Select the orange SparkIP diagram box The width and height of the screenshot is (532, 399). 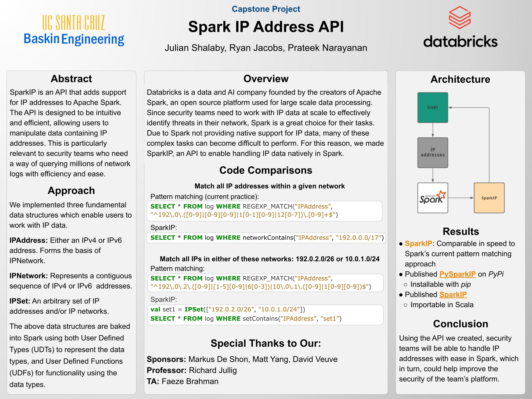[x=489, y=198]
